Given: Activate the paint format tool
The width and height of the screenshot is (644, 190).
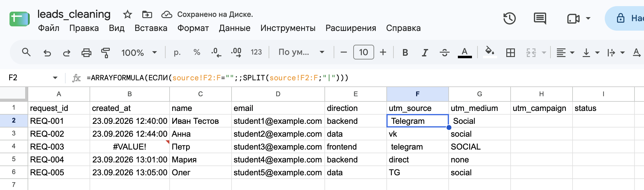Looking at the screenshot, I should tap(105, 53).
